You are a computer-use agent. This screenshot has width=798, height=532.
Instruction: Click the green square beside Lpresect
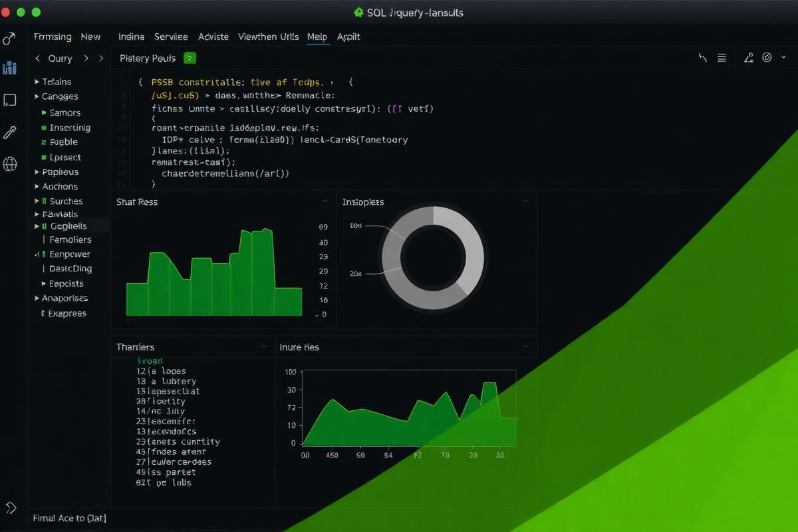point(44,158)
